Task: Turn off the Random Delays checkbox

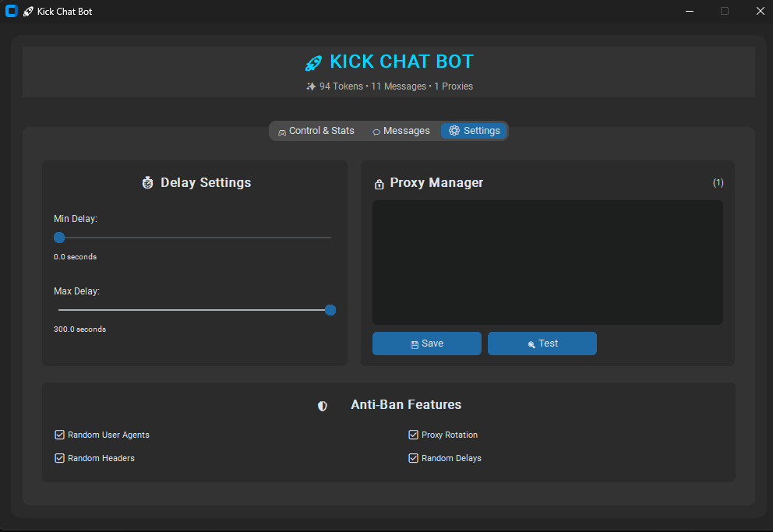Action: 413,458
